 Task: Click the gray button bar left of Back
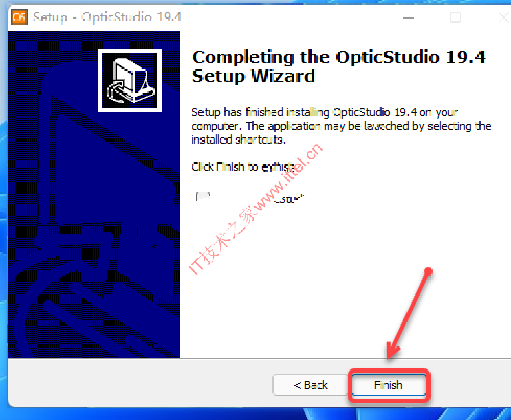point(140,383)
